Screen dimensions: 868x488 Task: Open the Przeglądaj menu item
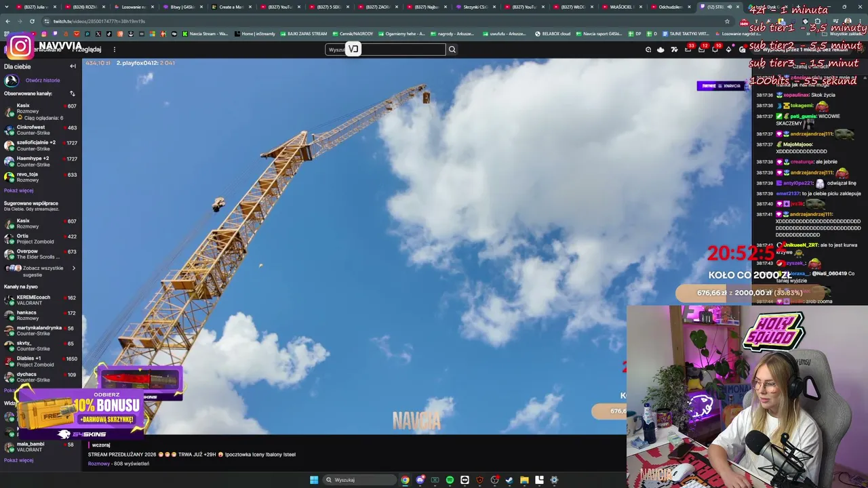(87, 49)
